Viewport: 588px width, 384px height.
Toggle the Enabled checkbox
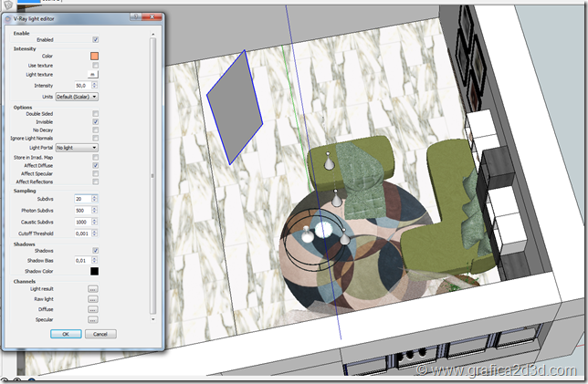(95, 40)
